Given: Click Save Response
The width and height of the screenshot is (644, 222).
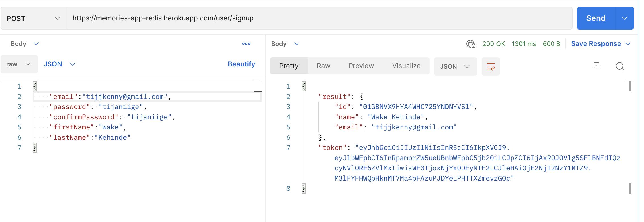Looking at the screenshot, I should pyautogui.click(x=596, y=44).
